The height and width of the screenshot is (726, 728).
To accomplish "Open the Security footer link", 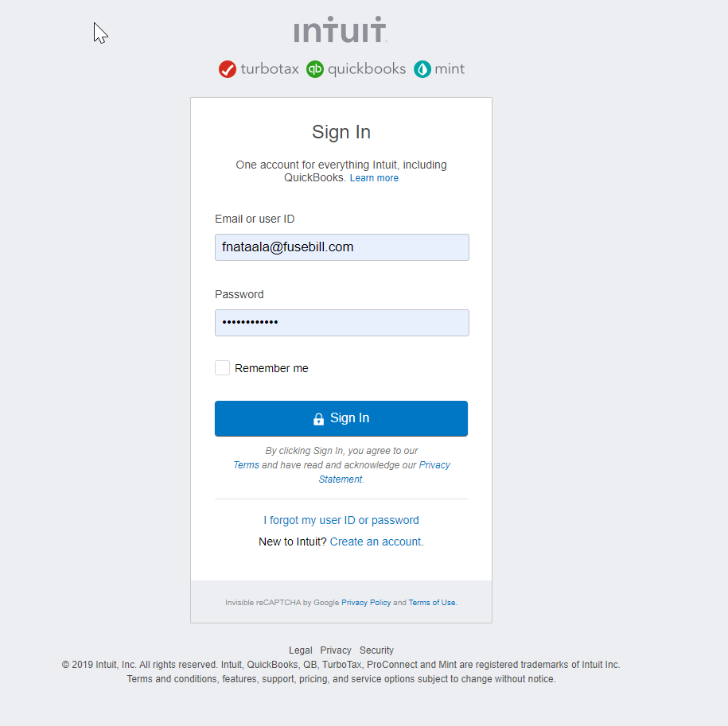I will coord(376,650).
